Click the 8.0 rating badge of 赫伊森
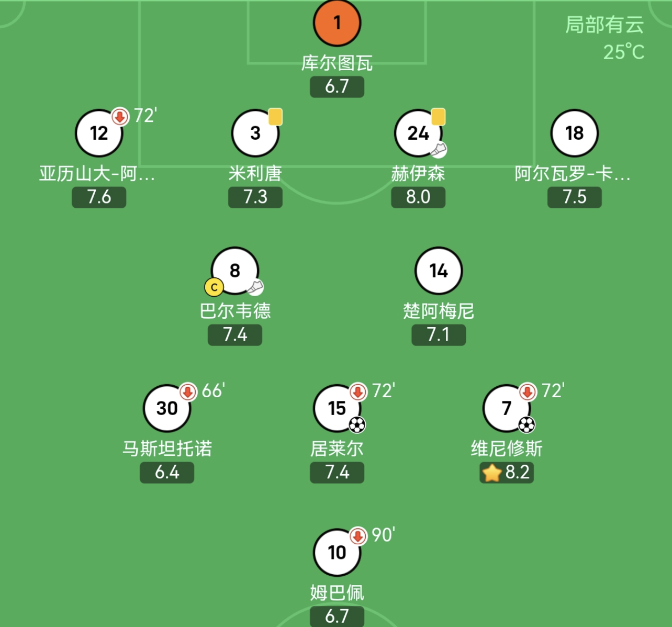Image resolution: width=672 pixels, height=627 pixels. (418, 197)
